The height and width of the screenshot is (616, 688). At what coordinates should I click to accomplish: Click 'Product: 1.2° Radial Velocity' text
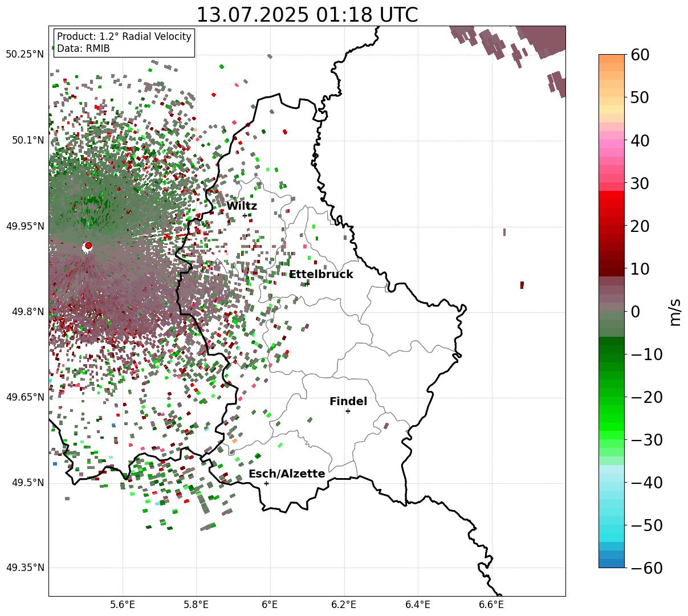coord(124,36)
